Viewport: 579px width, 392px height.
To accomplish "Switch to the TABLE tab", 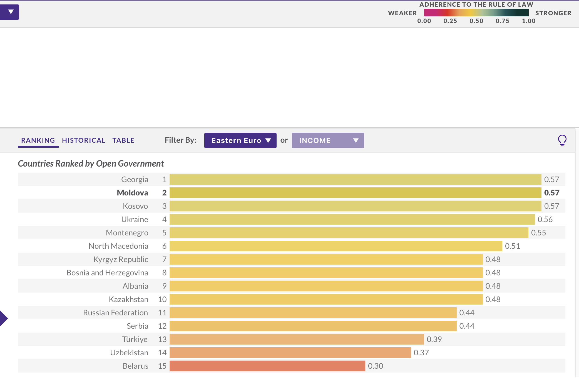I will (123, 140).
